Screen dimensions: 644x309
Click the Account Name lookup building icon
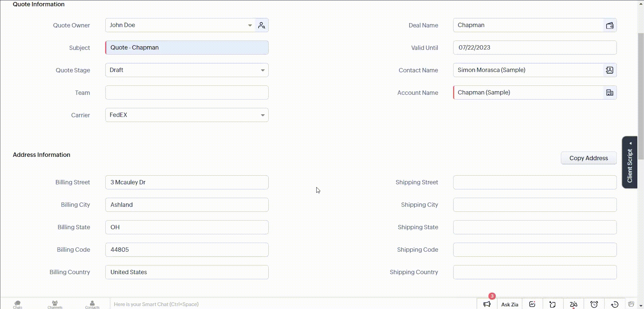point(609,92)
